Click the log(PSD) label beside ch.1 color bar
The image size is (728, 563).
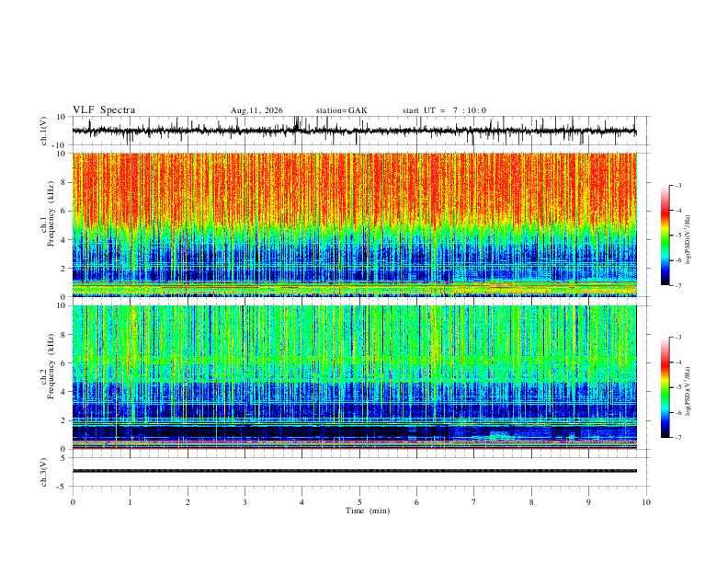688,240
